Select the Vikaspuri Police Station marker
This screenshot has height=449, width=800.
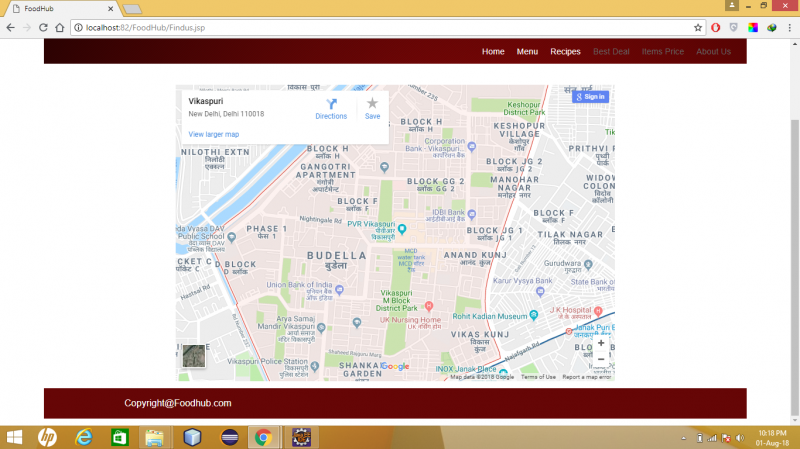(315, 366)
